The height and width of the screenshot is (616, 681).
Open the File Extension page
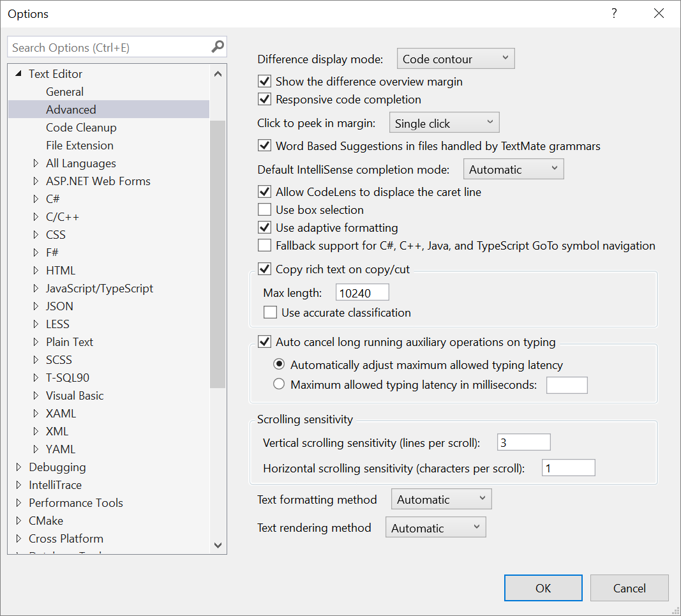[x=80, y=146]
